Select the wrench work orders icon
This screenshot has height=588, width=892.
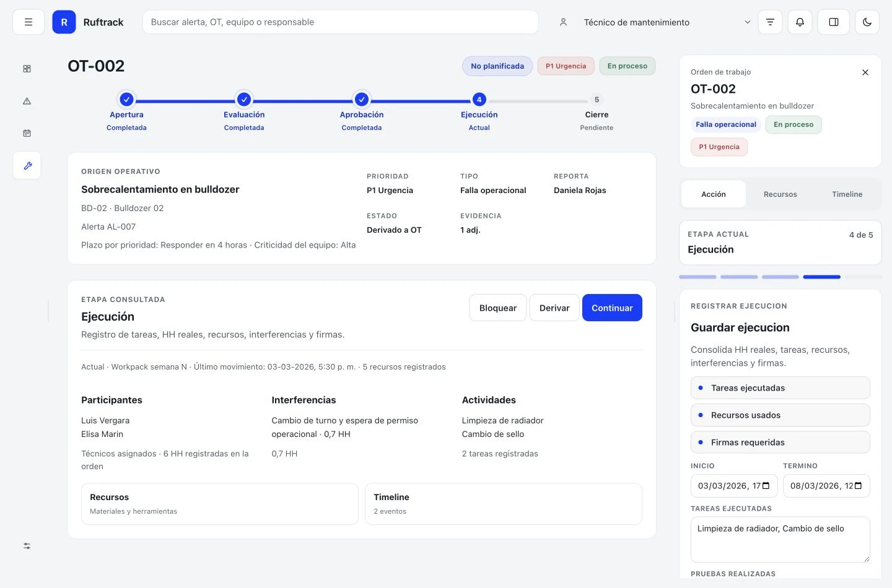point(27,165)
